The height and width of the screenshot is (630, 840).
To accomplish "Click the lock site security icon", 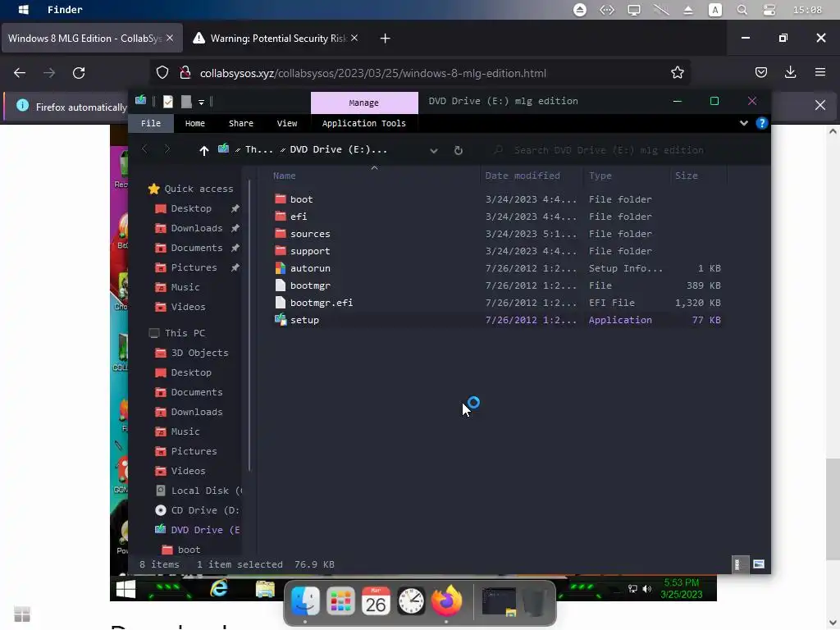I will tap(185, 73).
